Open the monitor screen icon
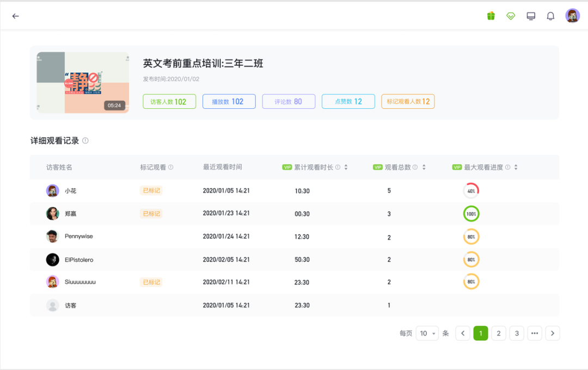 (531, 16)
